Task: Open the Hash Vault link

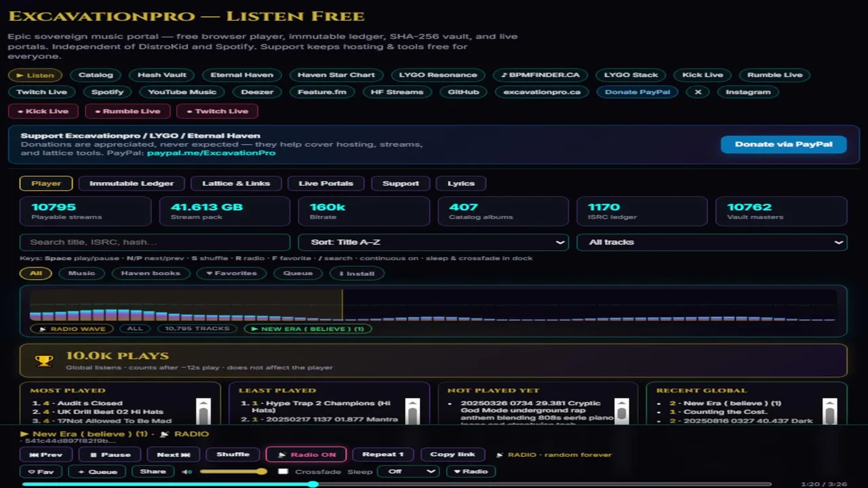Action: [x=161, y=75]
